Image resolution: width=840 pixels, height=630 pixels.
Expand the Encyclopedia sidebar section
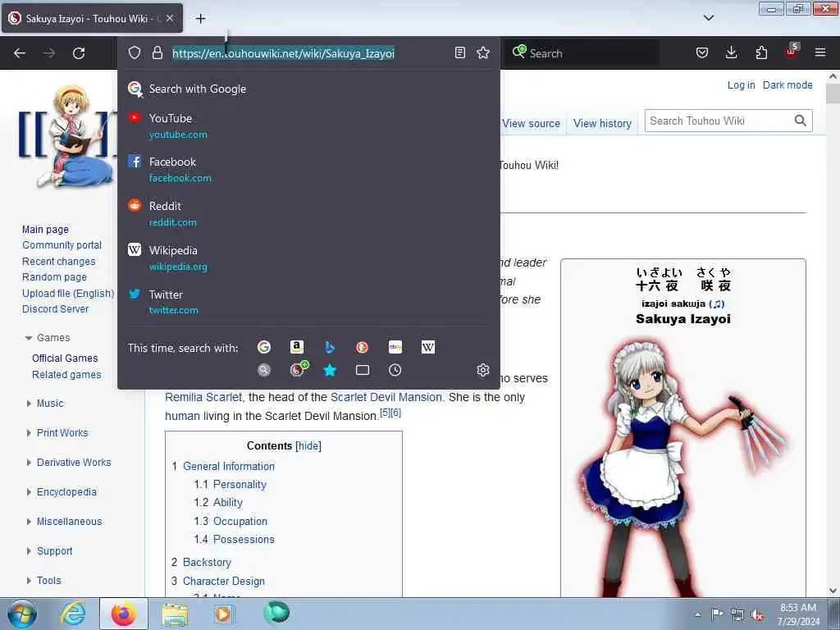coord(29,492)
